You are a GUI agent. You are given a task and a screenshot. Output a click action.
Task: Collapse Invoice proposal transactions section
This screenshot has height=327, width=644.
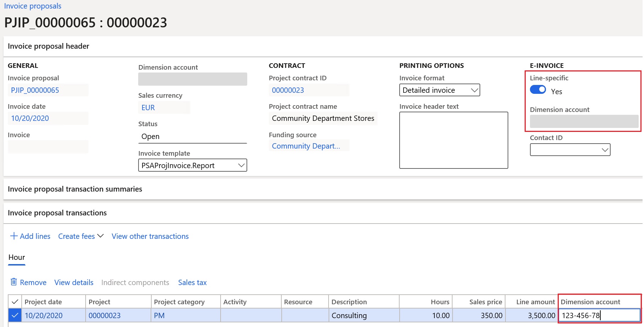coord(57,213)
